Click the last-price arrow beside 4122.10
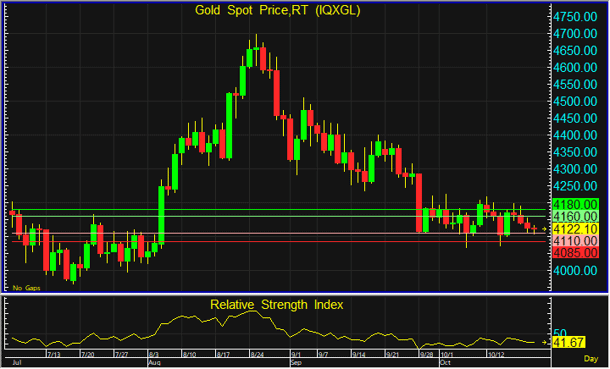Viewport: 610px width, 369px height. pos(545,229)
